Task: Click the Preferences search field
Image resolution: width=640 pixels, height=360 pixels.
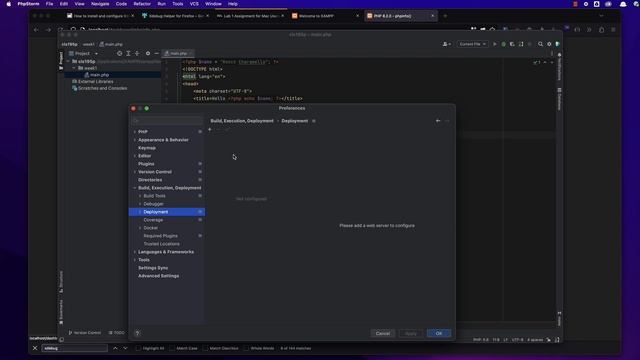Action: coord(167,121)
